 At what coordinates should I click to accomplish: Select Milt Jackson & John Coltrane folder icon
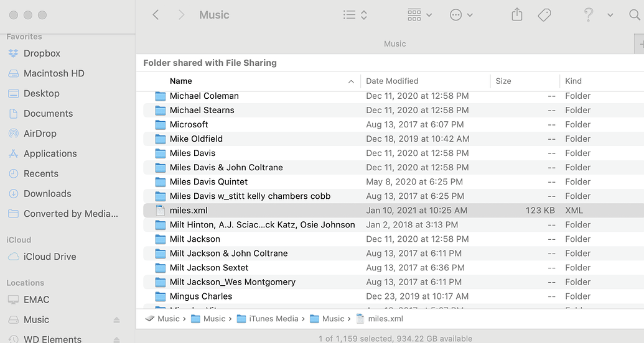click(160, 254)
